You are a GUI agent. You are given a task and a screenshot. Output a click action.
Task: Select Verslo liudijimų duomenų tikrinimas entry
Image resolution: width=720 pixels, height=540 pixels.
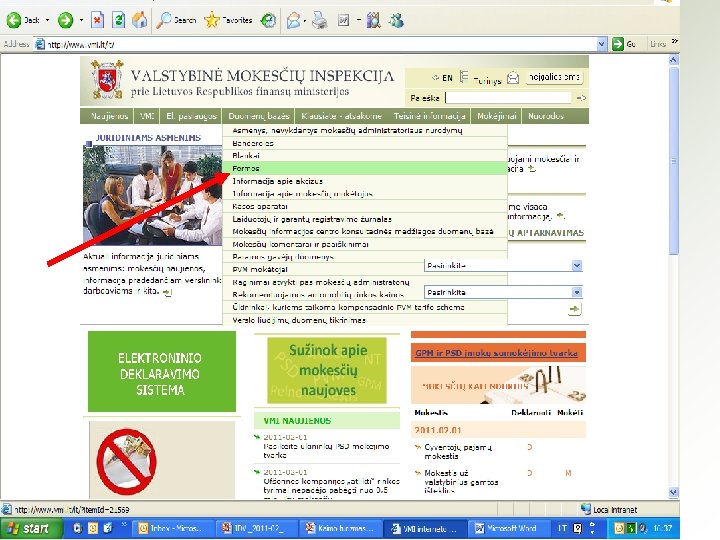pos(365,320)
